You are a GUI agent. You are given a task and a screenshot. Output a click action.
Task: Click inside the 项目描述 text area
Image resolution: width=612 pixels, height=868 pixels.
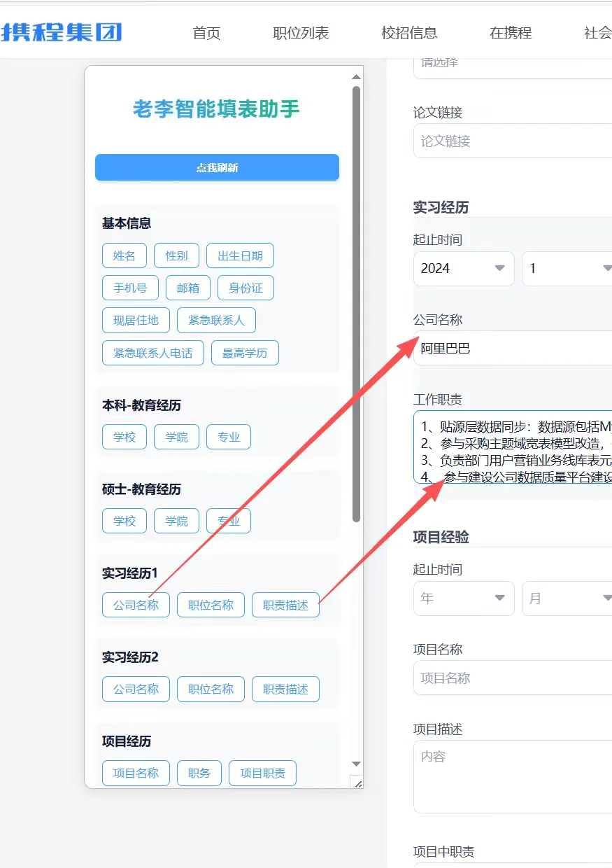[513, 776]
